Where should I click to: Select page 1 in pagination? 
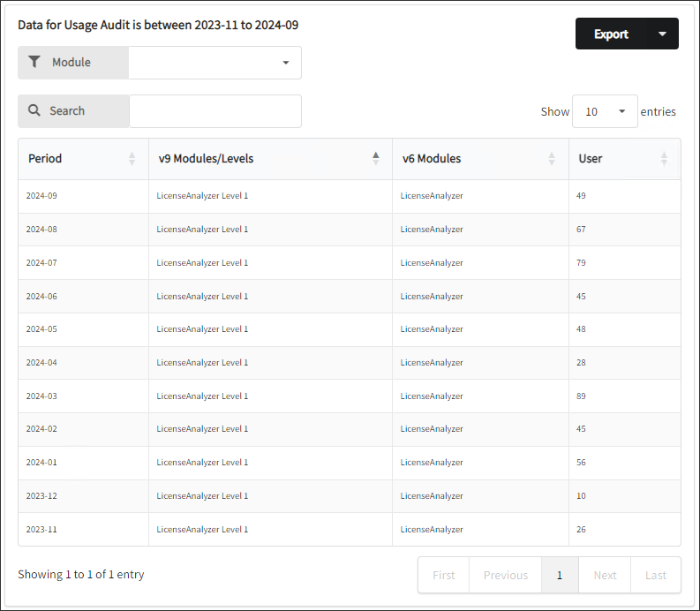coord(560,575)
